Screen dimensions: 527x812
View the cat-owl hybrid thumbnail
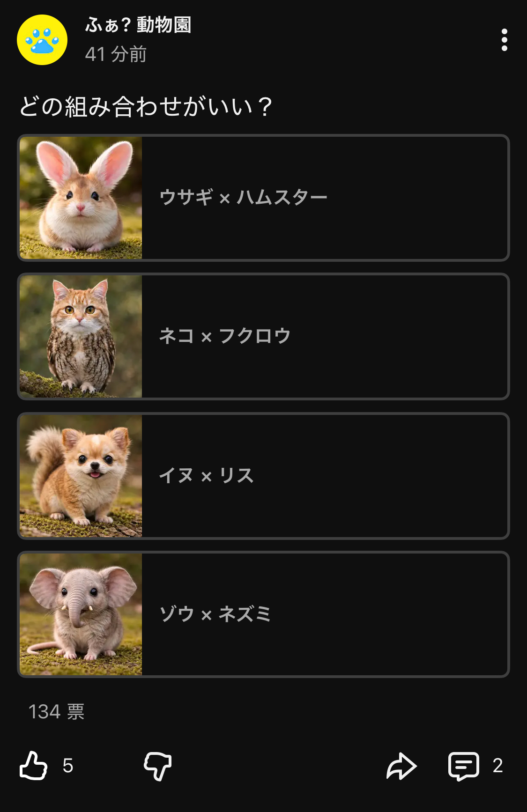pyautogui.click(x=81, y=336)
